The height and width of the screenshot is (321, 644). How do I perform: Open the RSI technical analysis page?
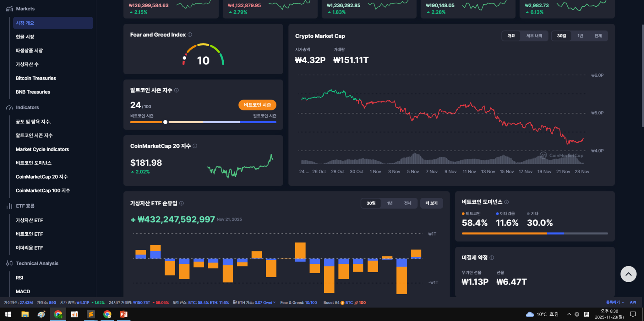pyautogui.click(x=19, y=278)
